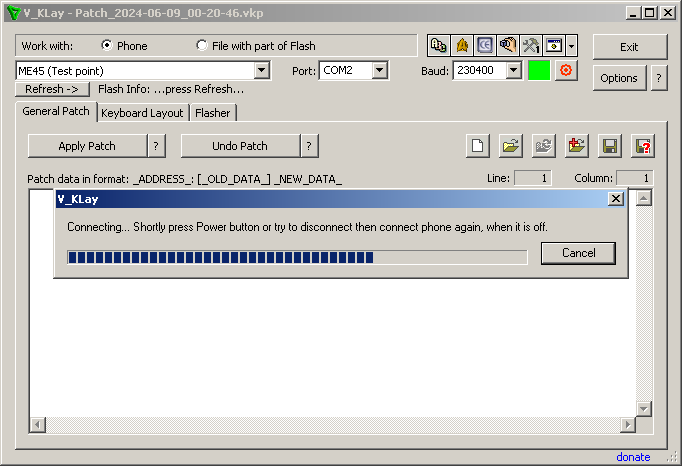Select File with part of Flash option
This screenshot has width=682, height=466.
pyautogui.click(x=203, y=46)
